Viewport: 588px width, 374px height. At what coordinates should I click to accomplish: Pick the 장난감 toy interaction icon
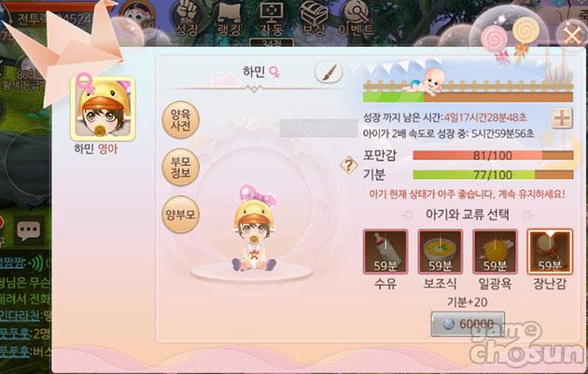click(550, 252)
